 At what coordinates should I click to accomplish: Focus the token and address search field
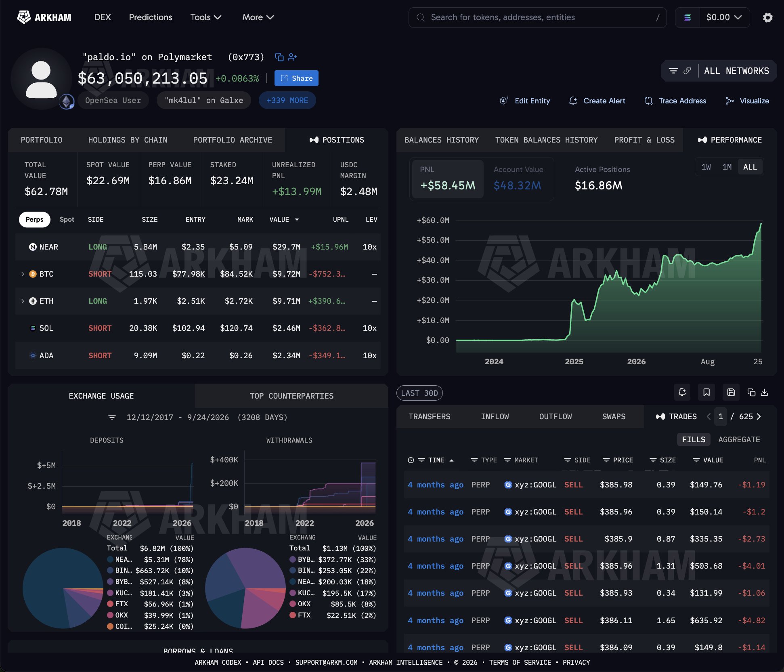point(537,17)
